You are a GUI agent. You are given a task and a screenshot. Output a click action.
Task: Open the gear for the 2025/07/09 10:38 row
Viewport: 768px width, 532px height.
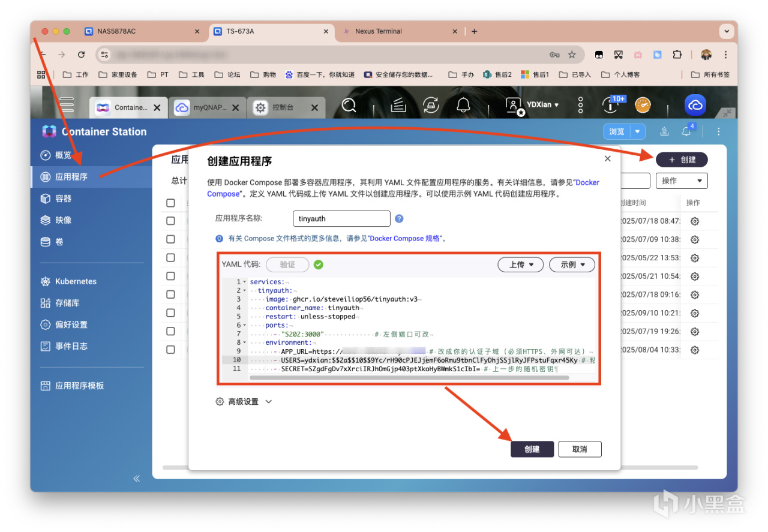coord(694,239)
